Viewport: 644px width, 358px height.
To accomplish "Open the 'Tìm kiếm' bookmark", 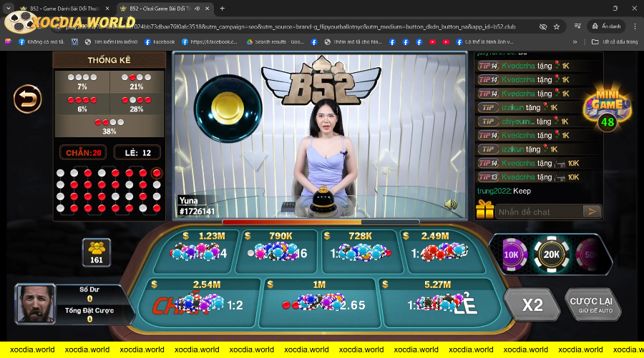I will (112, 42).
